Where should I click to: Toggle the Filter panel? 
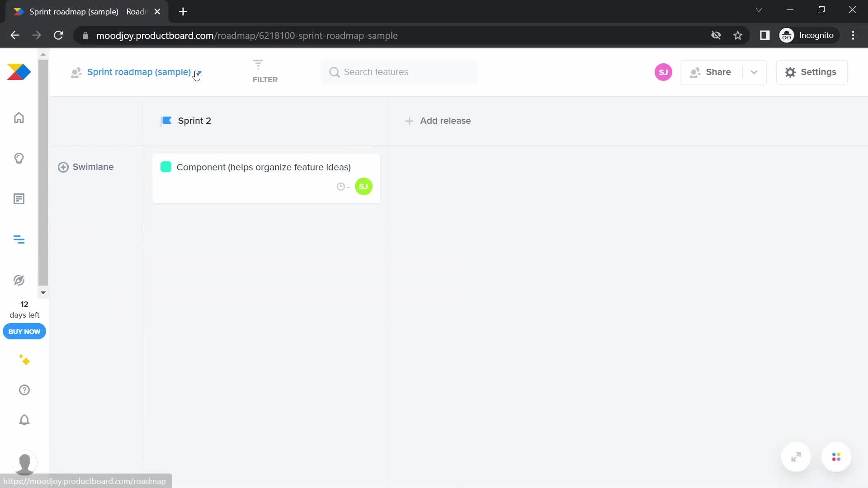click(264, 71)
